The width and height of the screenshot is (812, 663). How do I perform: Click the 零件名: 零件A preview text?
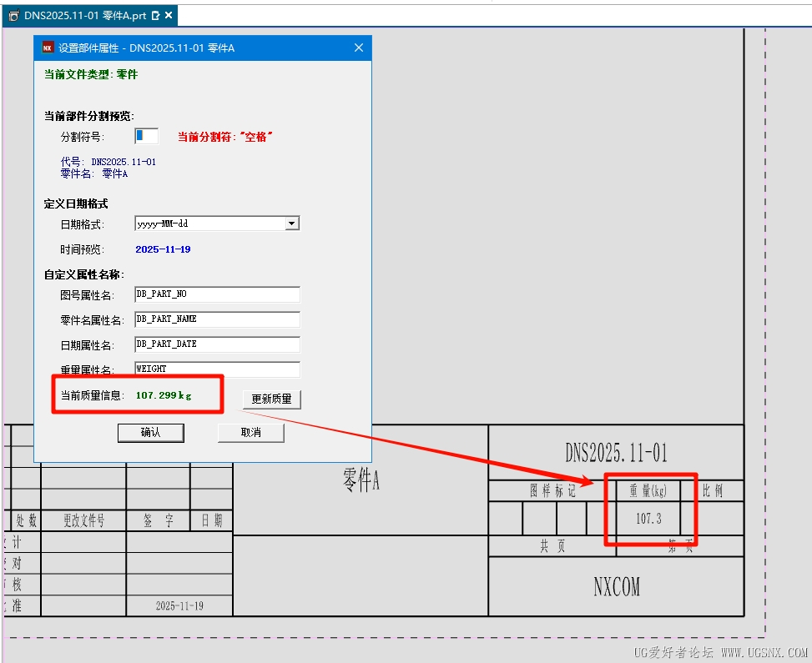94,174
